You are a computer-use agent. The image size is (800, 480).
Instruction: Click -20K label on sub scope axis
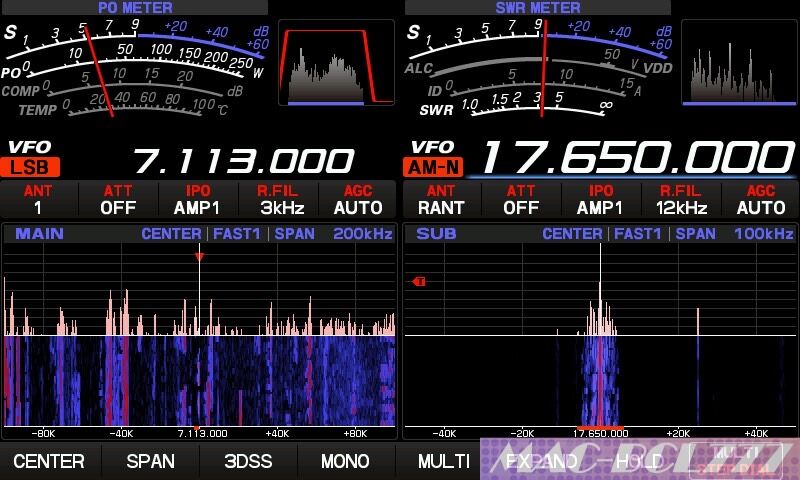pyautogui.click(x=522, y=434)
